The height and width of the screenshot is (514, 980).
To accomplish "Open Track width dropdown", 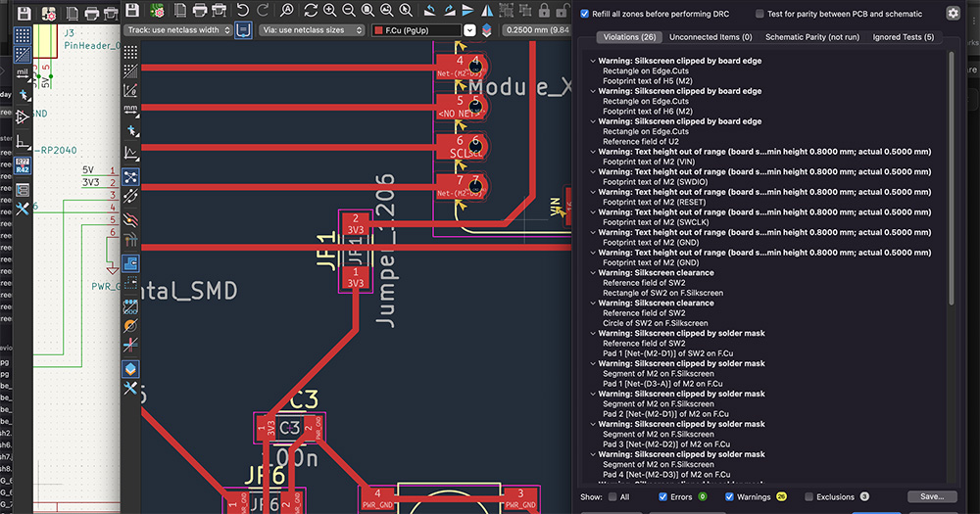I will (x=178, y=30).
